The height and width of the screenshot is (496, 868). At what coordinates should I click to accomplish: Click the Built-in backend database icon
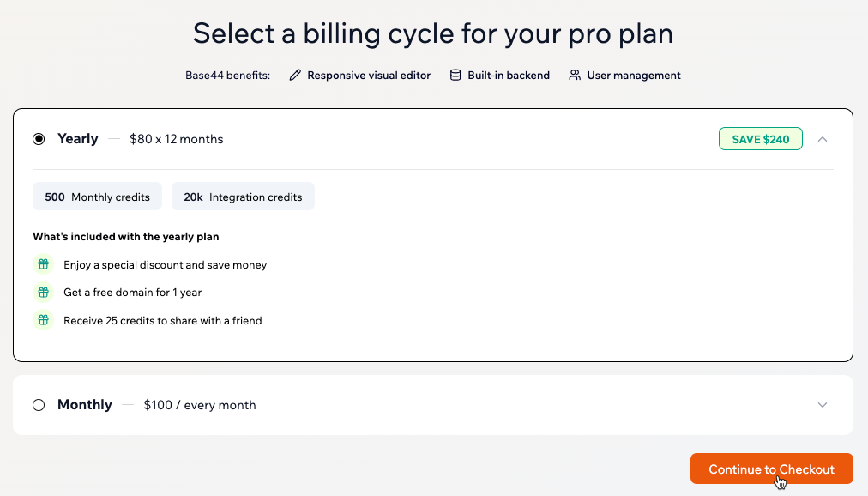coord(455,75)
